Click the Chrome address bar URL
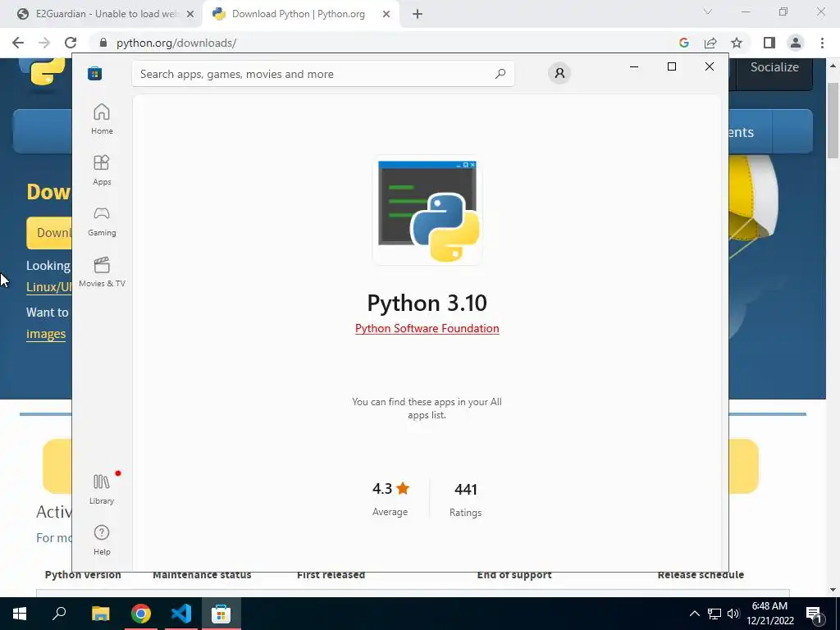 [176, 43]
